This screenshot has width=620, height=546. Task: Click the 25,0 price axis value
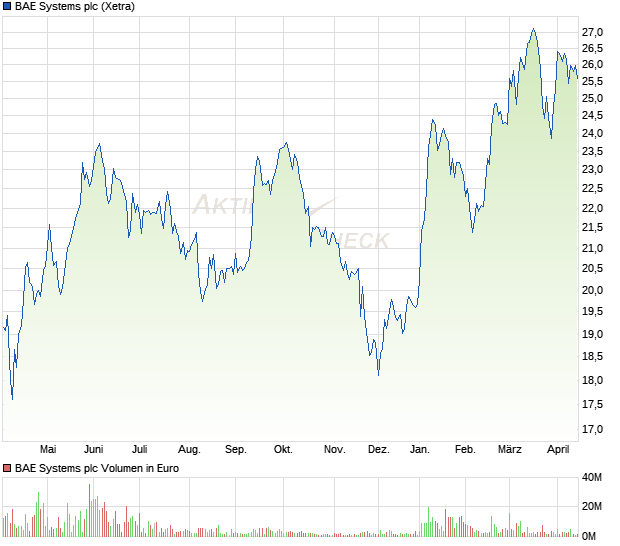(592, 98)
